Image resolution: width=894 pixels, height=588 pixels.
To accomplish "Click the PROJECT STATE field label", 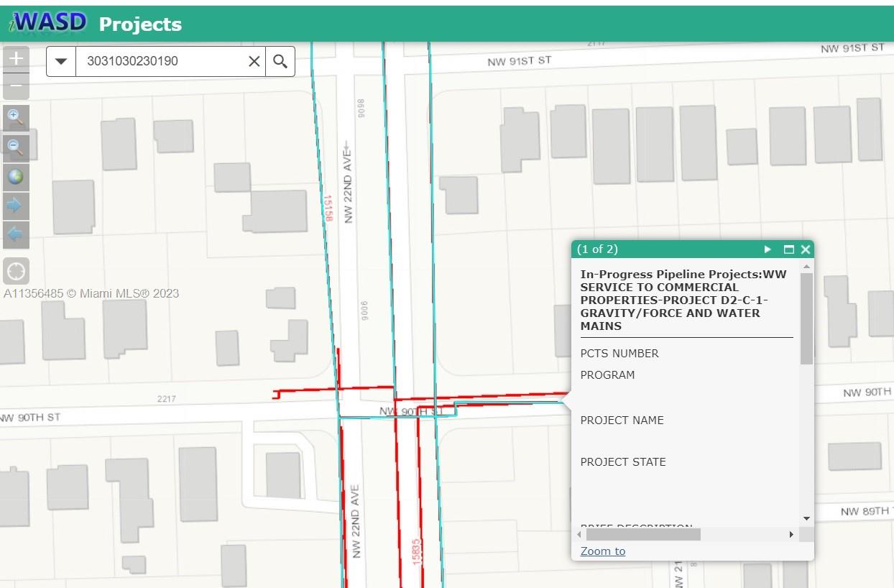I will click(623, 462).
